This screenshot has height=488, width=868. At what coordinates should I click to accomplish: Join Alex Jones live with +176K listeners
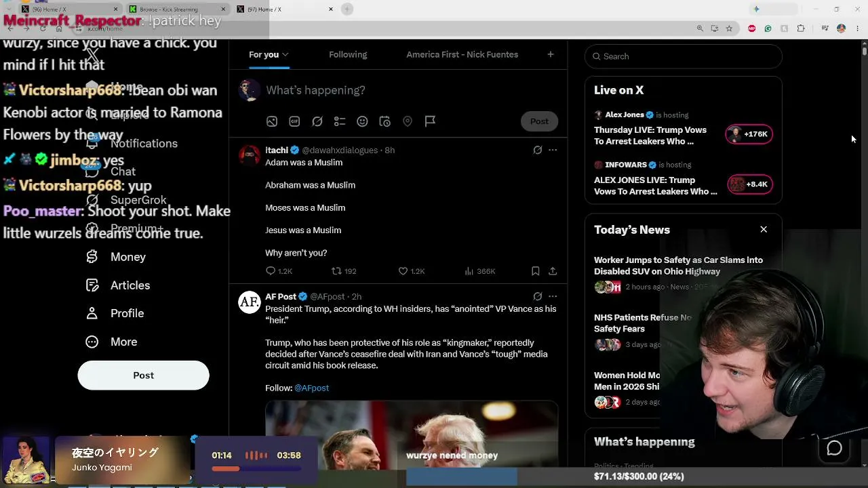[x=749, y=134]
